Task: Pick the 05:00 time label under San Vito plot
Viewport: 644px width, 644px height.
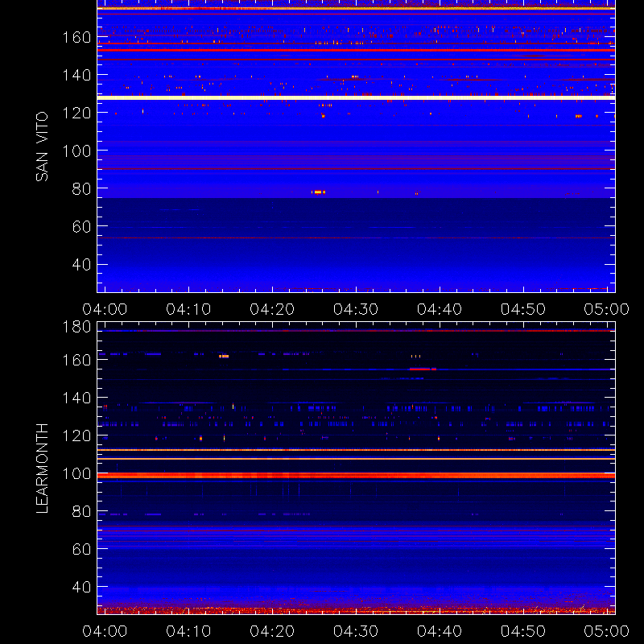Action: point(607,309)
